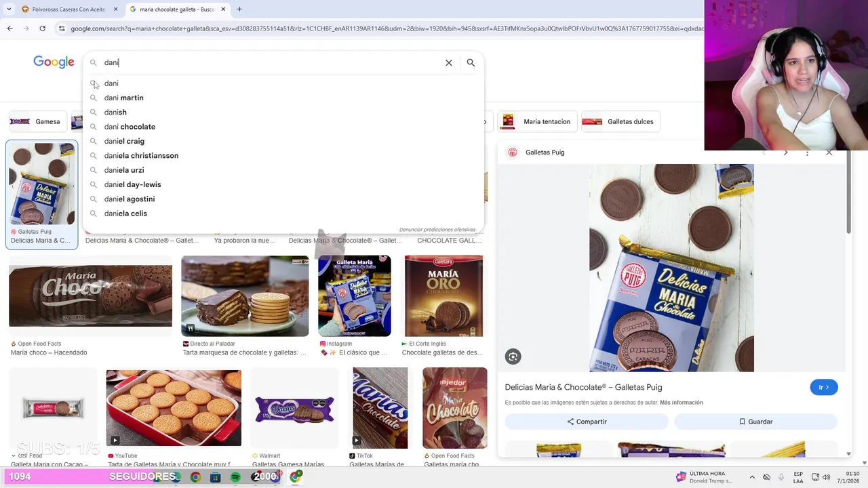Choose the 'danish' suggestion
The width and height of the screenshot is (868, 488).
point(283,112)
